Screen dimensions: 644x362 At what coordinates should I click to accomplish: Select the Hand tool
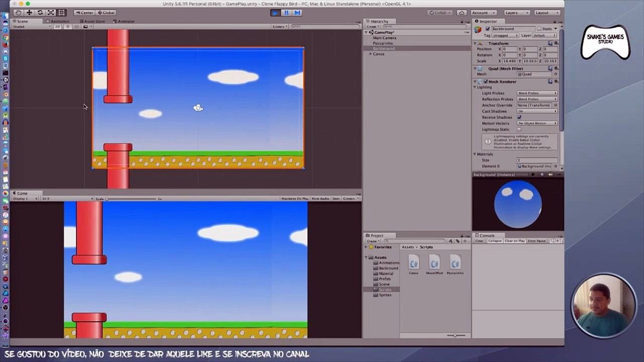tap(18, 13)
